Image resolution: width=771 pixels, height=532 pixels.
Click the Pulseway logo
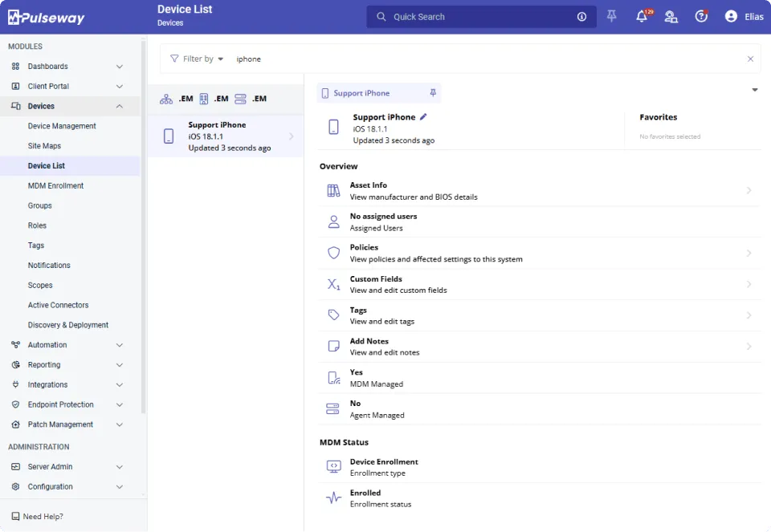point(47,18)
